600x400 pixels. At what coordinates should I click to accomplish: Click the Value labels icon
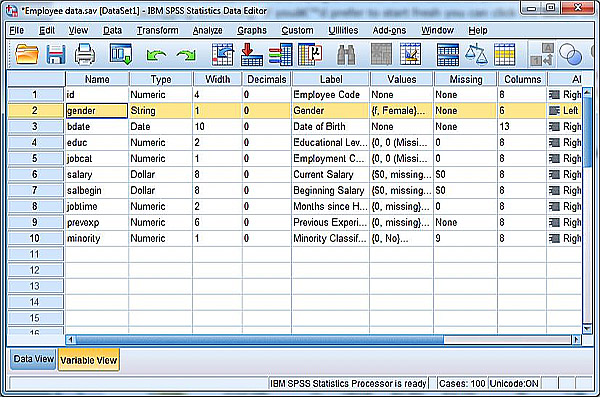coord(542,54)
